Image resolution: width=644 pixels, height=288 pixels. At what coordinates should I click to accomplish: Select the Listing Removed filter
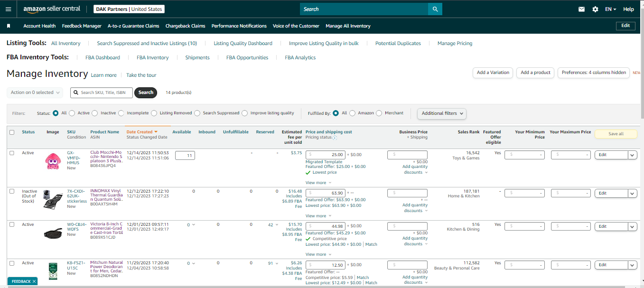coord(154,113)
